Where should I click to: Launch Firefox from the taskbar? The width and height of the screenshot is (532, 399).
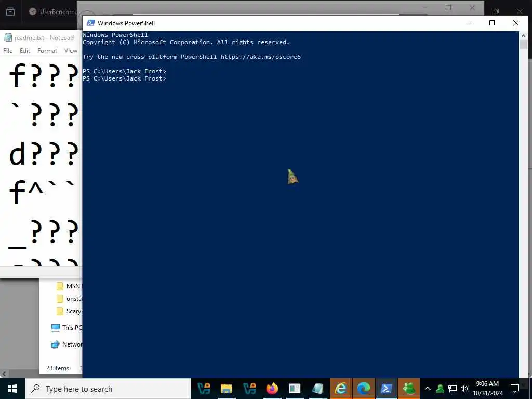pyautogui.click(x=272, y=389)
